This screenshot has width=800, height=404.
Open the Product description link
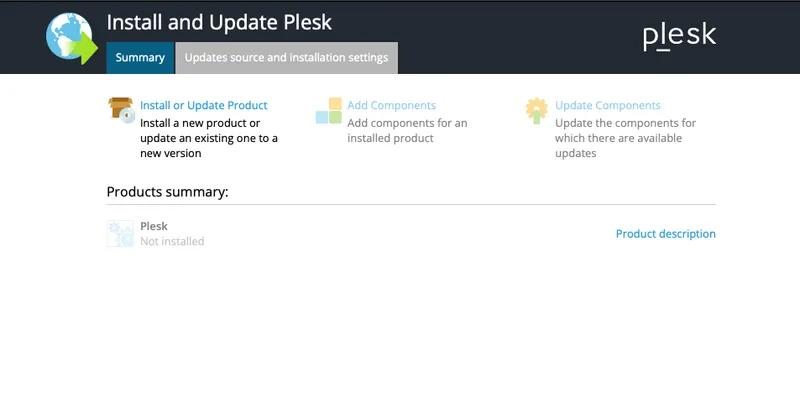coord(665,234)
